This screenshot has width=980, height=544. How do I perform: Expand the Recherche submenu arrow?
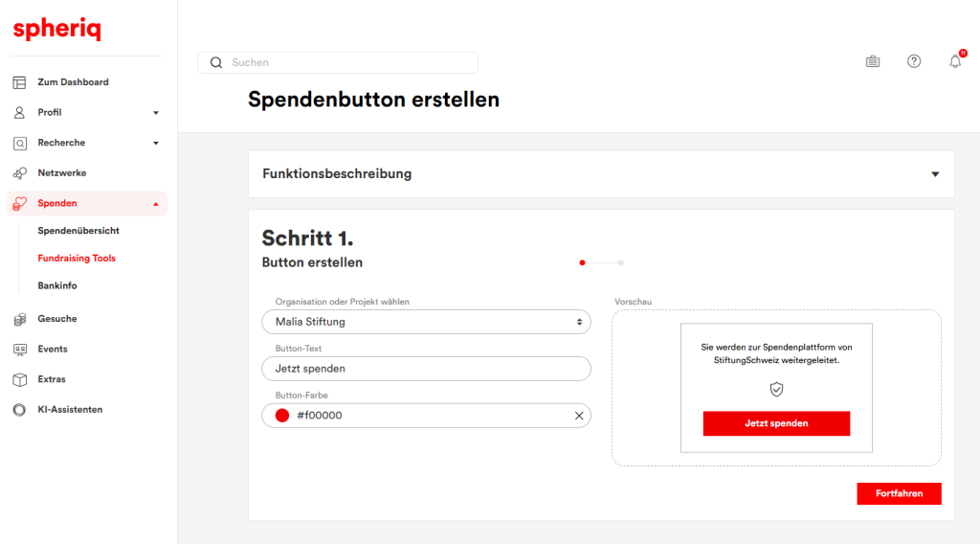[156, 144]
